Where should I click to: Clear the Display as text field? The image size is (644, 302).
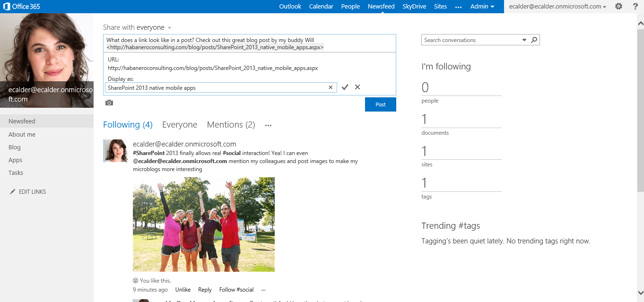331,87
